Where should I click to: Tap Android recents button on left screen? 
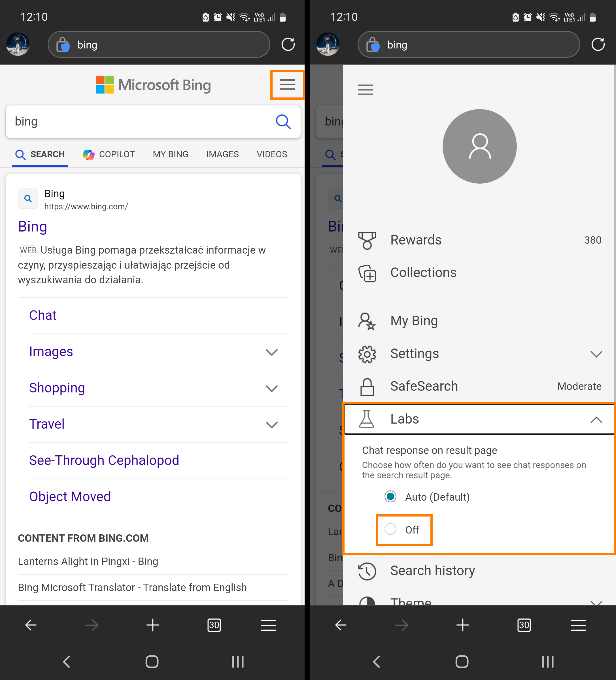(238, 662)
